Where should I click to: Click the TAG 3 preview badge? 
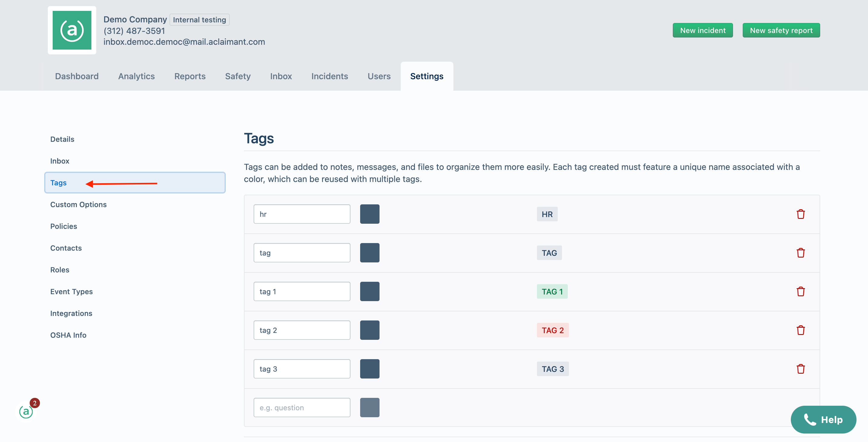pyautogui.click(x=553, y=369)
